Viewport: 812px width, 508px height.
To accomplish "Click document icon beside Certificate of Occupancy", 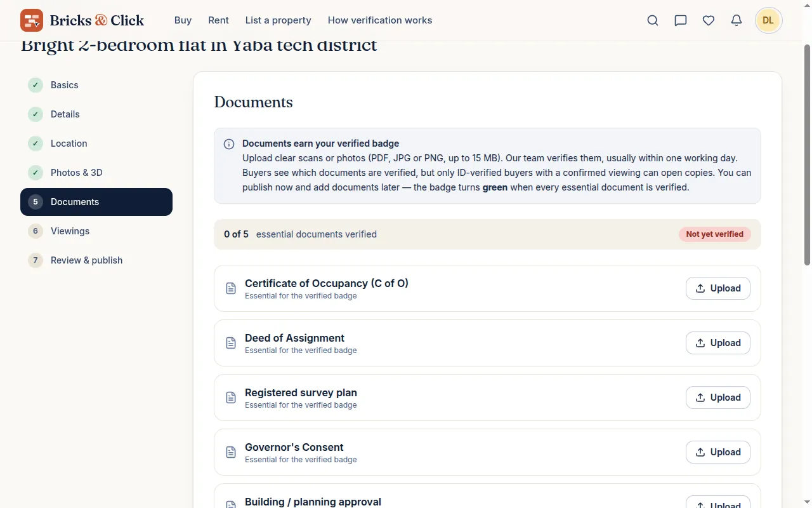I will coord(231,288).
